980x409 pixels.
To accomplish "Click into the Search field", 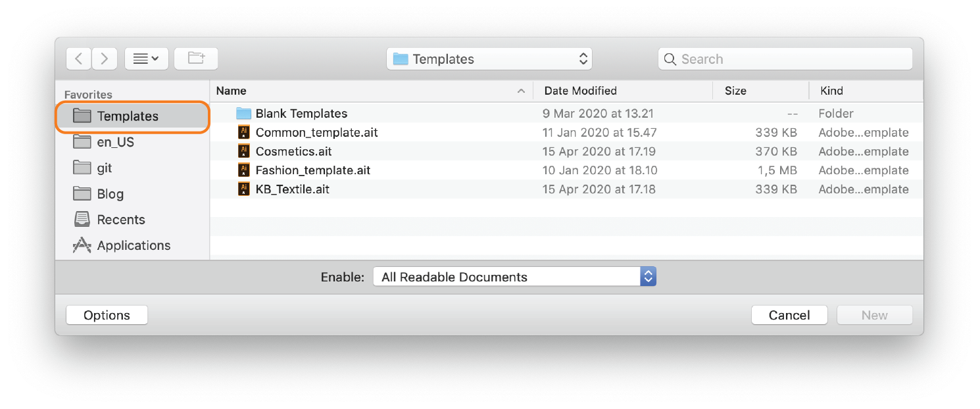I will tap(785, 59).
